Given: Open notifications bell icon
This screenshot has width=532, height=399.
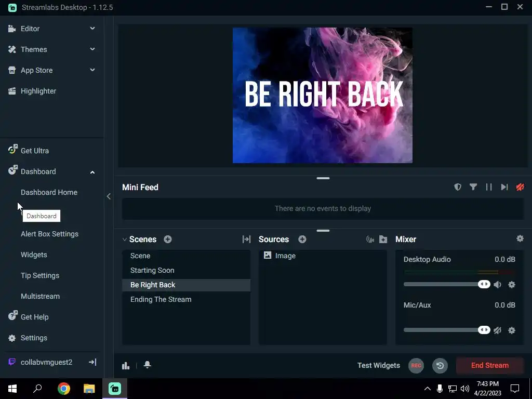Looking at the screenshot, I should [x=147, y=365].
